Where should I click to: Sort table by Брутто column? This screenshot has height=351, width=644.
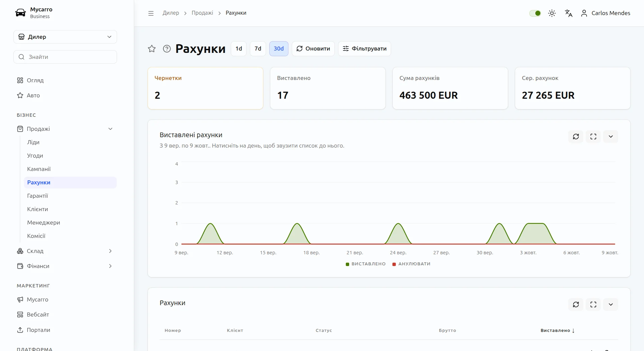pos(447,331)
